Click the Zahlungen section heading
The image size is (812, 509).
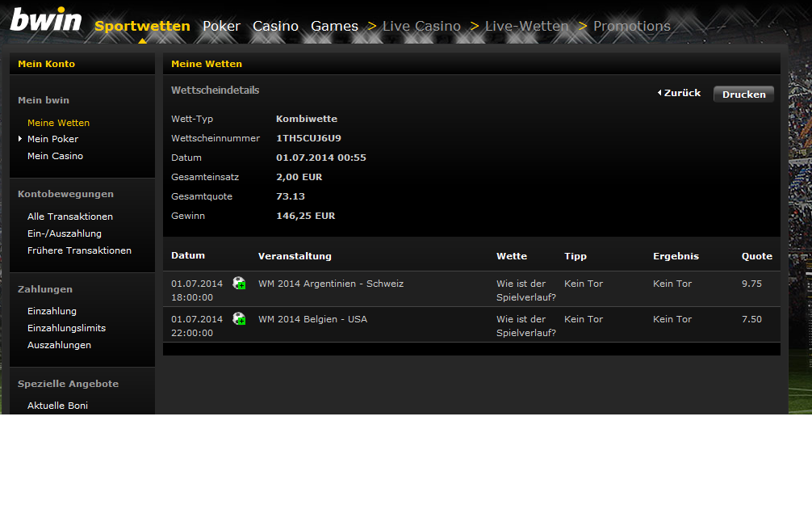pyautogui.click(x=45, y=289)
